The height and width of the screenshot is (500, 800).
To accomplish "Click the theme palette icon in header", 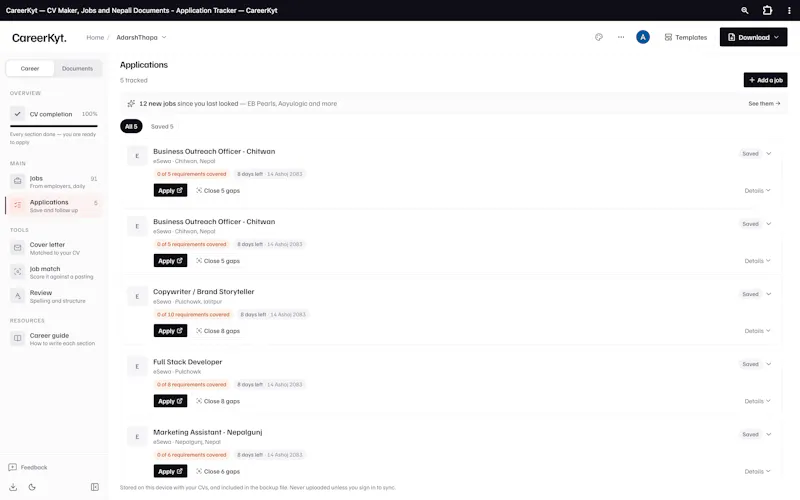I will 598,37.
